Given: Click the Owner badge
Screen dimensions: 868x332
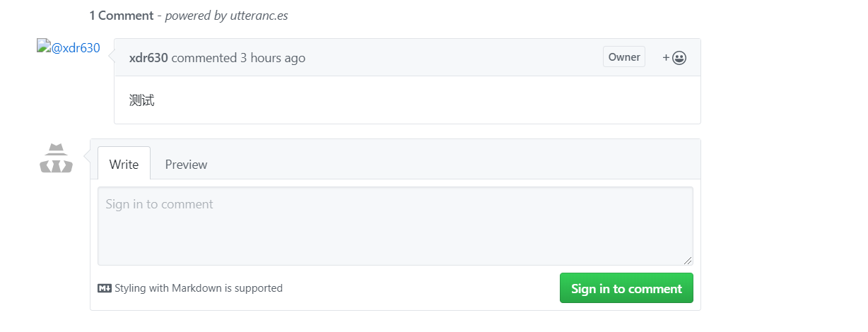Looking at the screenshot, I should coord(624,57).
